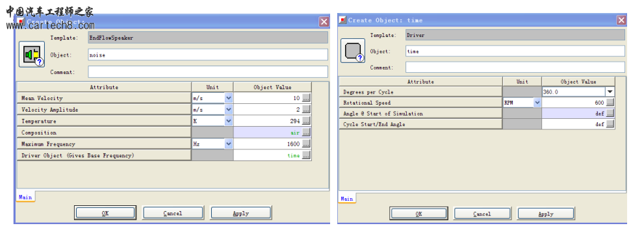Click Object name field containing time
644x241 pixels.
pyautogui.click(x=515, y=51)
